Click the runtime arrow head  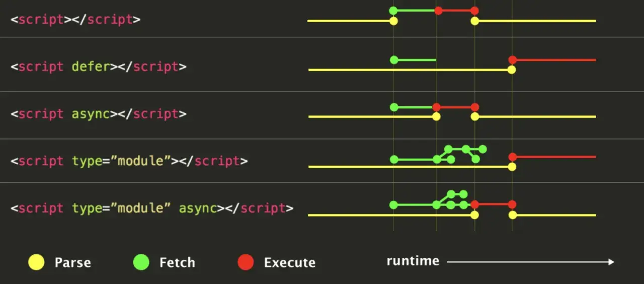tap(611, 262)
